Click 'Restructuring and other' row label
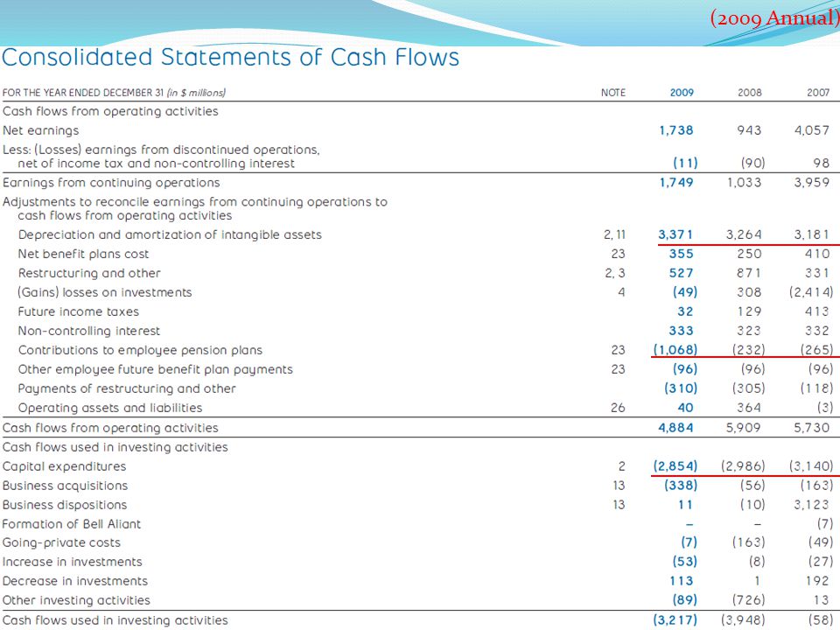 pyautogui.click(x=89, y=273)
